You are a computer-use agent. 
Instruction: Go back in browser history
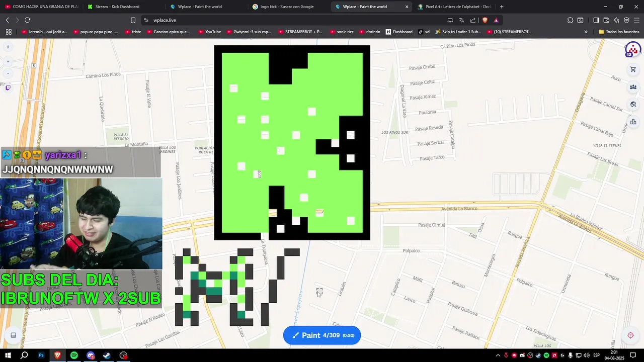pos(7,20)
